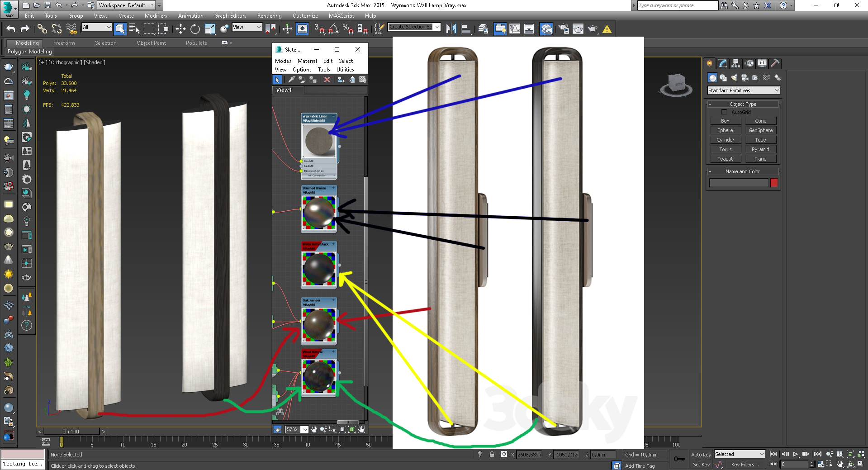Click the Render Production teapot icon
The image size is (868, 470).
[593, 29]
